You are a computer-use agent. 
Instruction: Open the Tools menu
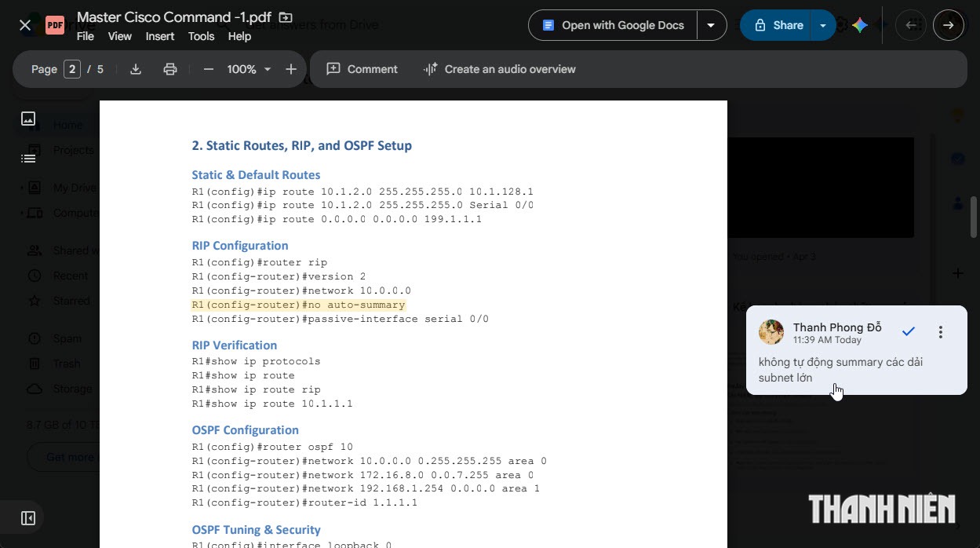click(x=201, y=36)
